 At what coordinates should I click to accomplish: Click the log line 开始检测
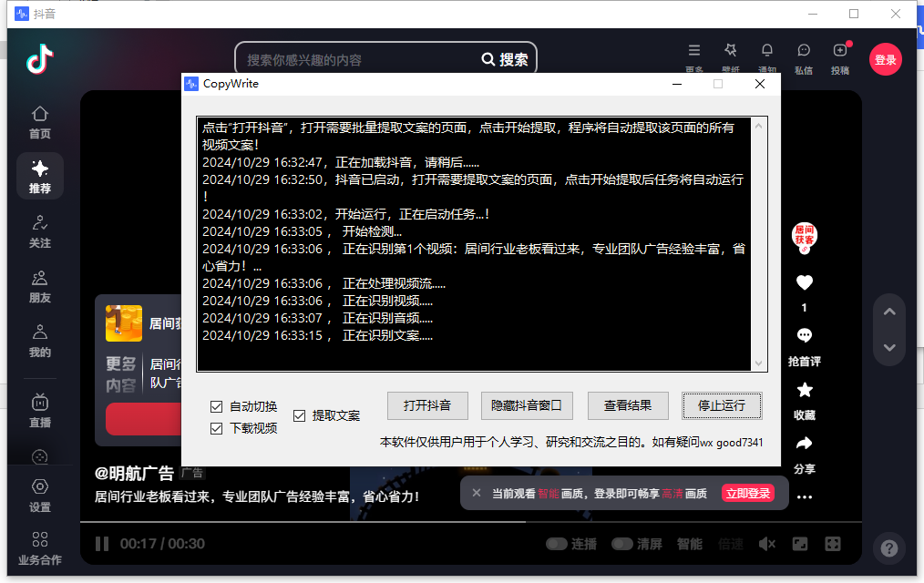click(x=302, y=231)
